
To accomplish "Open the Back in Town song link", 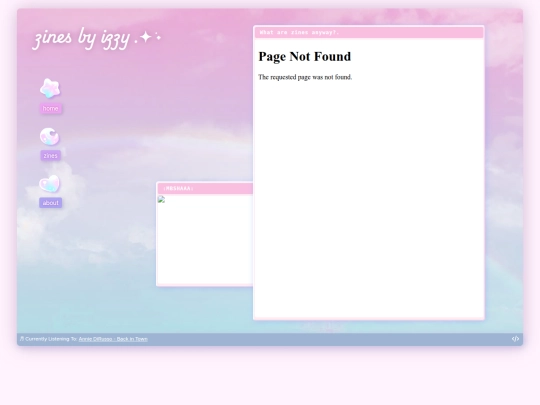I will [113, 339].
